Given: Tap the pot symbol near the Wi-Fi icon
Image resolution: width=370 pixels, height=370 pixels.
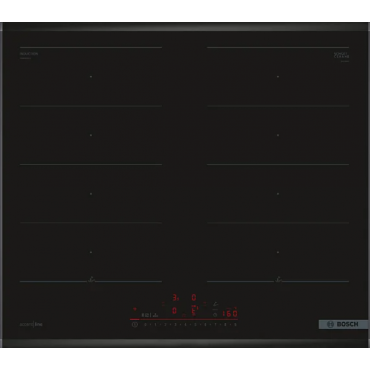Looking at the screenshot, I should (155, 315).
